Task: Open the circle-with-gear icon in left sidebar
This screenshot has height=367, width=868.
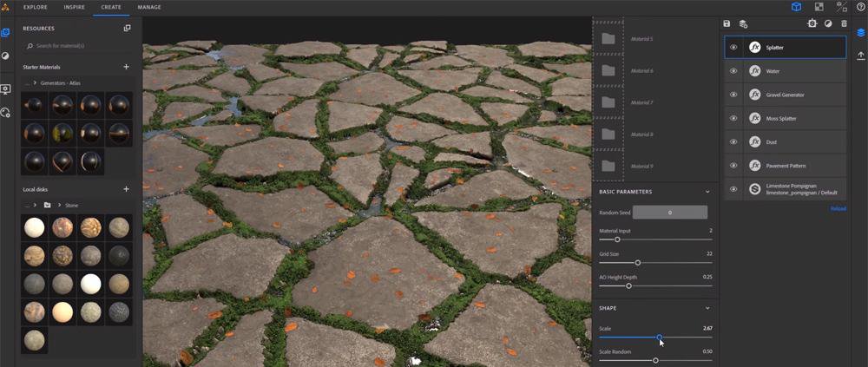Action: [5, 113]
